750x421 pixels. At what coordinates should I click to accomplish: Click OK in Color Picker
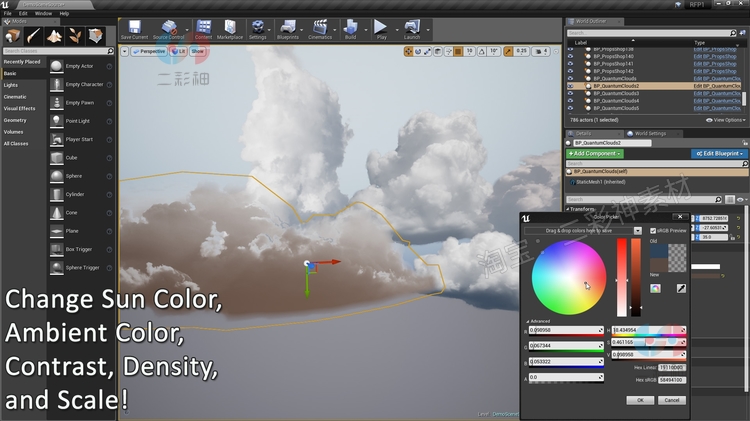(x=640, y=400)
